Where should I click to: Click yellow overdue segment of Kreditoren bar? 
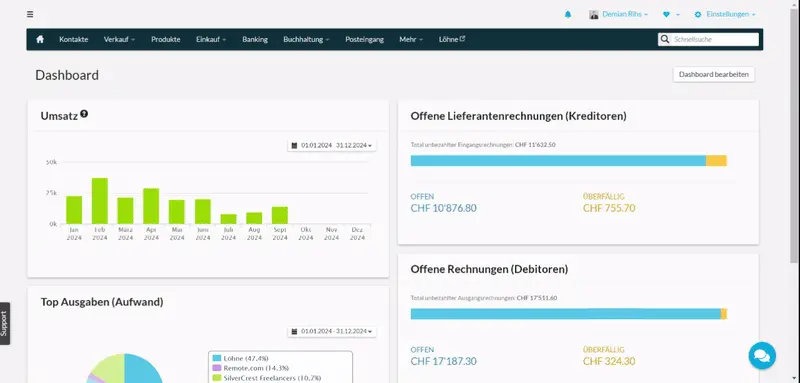point(716,161)
